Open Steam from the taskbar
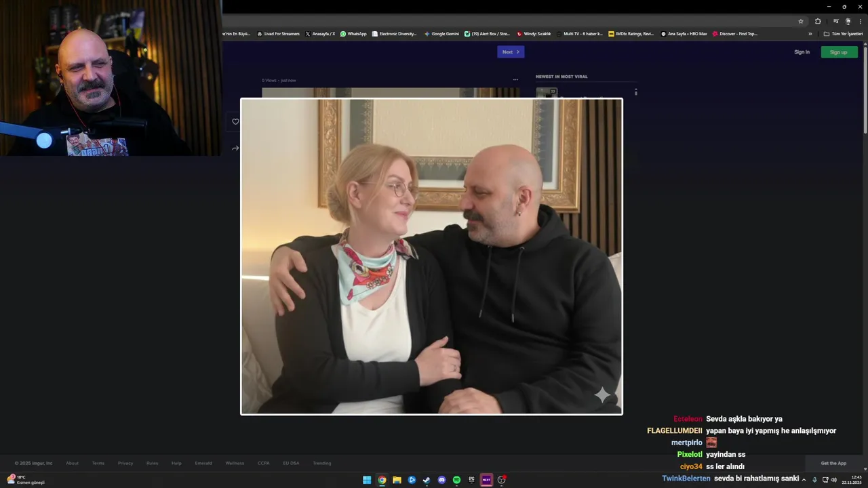The width and height of the screenshot is (868, 488). 427,480
